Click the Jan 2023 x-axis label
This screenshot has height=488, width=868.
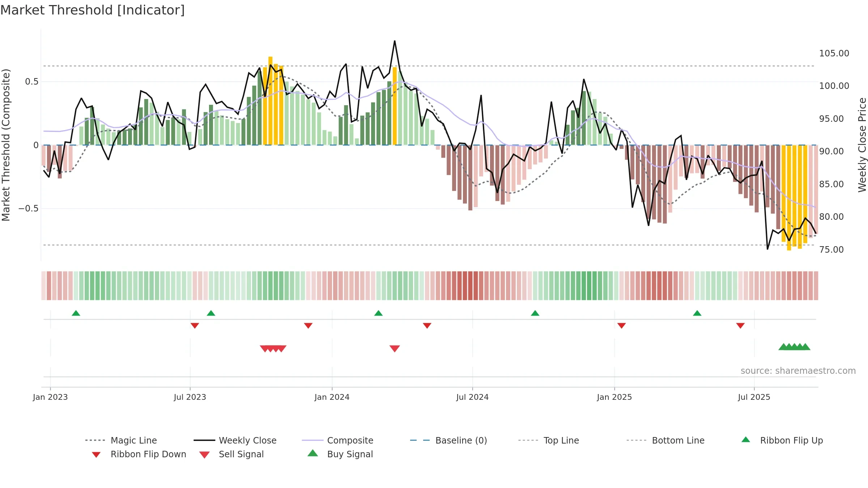[x=50, y=397]
